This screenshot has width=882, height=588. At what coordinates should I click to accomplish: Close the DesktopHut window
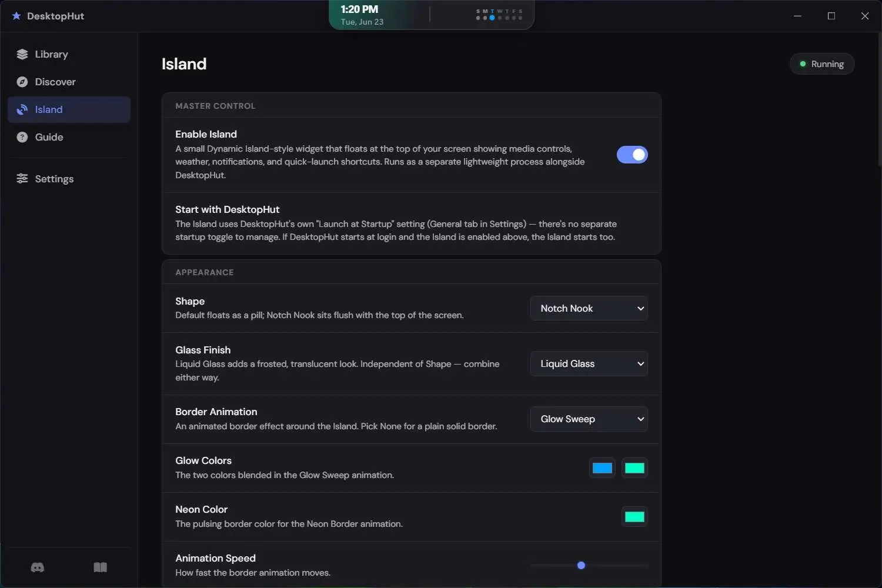[x=865, y=16]
